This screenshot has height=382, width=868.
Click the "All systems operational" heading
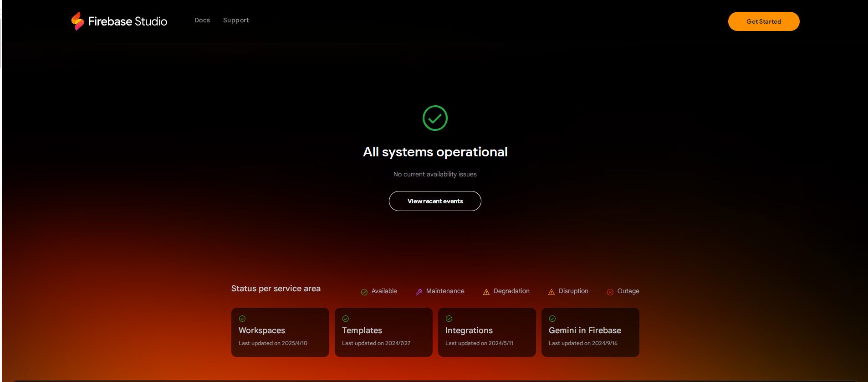click(435, 152)
